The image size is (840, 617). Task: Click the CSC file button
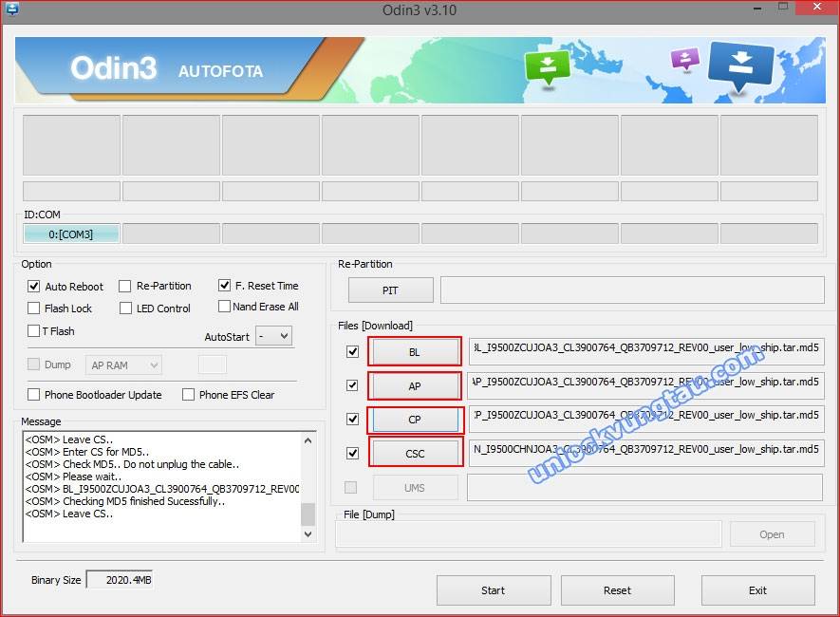pyautogui.click(x=415, y=454)
